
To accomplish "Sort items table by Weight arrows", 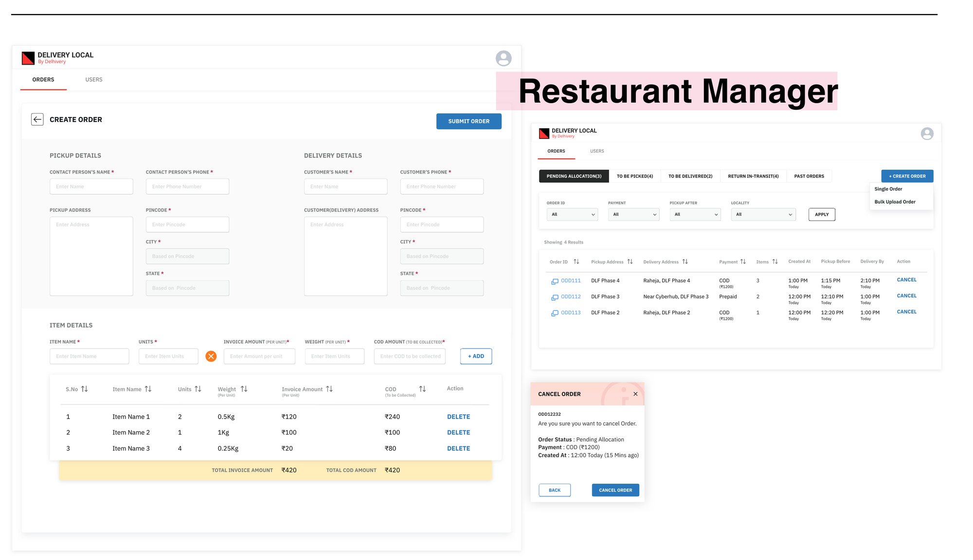I will point(244,389).
